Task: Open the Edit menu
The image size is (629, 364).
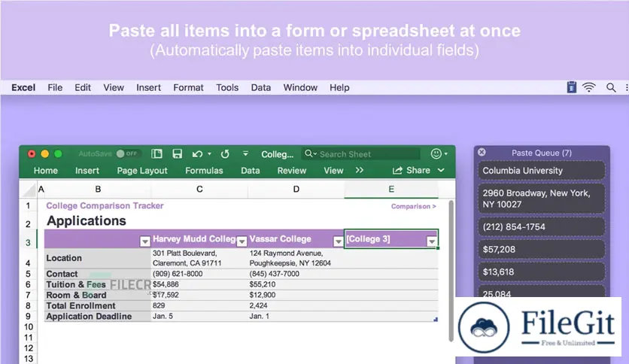Action: tap(83, 88)
